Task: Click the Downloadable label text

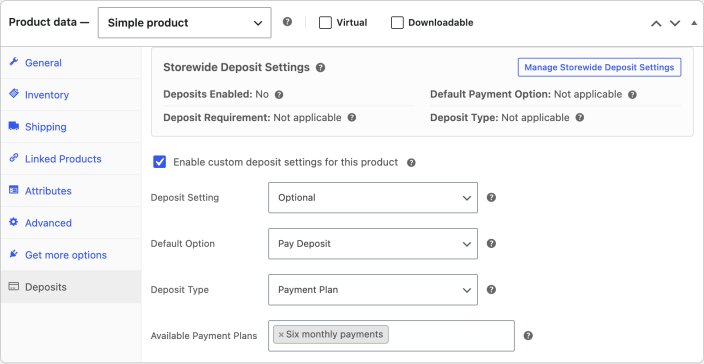Action: (440, 22)
